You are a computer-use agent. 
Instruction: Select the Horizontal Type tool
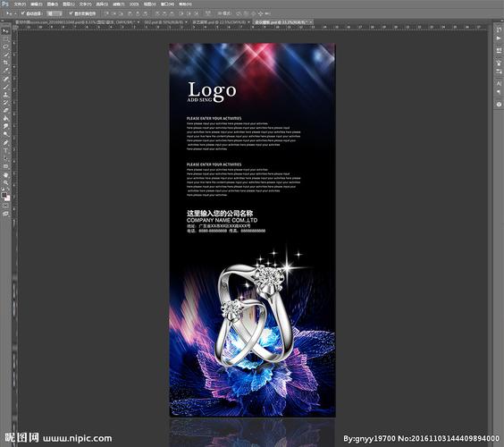pyautogui.click(x=5, y=150)
